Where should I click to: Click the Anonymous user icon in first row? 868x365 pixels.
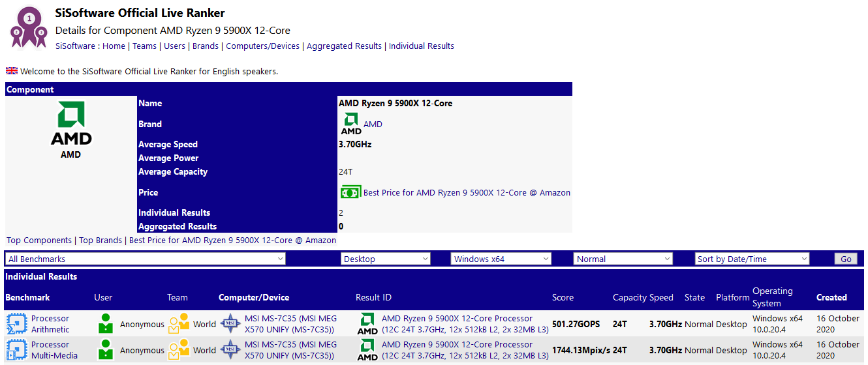[x=106, y=324]
